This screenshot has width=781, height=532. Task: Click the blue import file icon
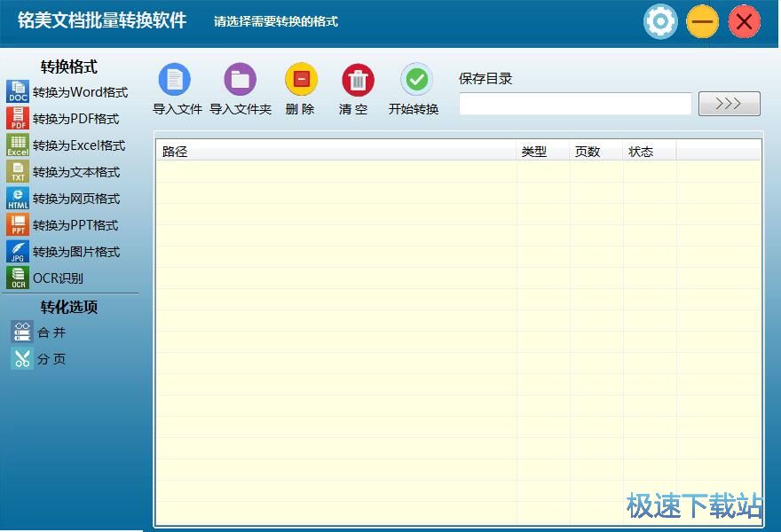[174, 79]
